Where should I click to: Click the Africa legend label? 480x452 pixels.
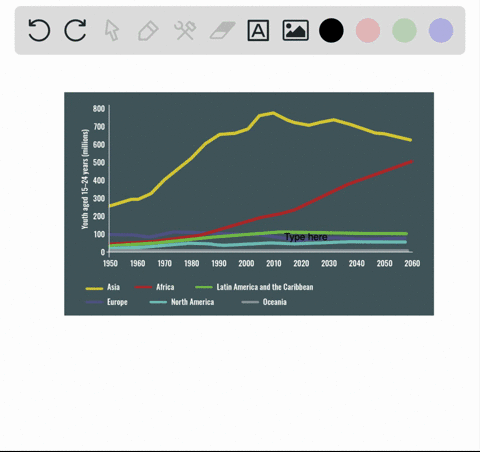pyautogui.click(x=165, y=287)
